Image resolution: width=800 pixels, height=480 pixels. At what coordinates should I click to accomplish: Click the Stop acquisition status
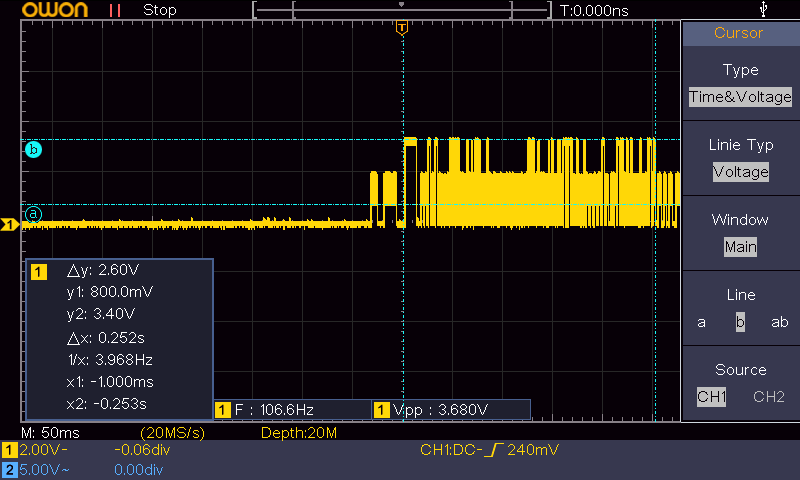point(160,10)
